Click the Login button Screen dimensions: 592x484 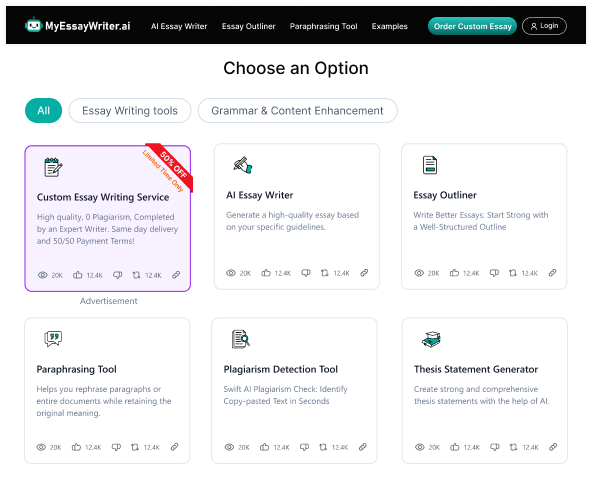(x=544, y=26)
